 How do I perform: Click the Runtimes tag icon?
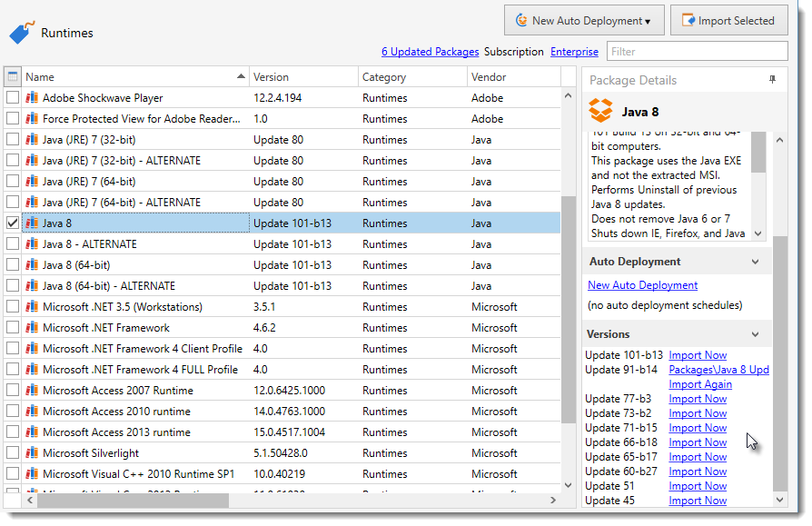(21, 34)
